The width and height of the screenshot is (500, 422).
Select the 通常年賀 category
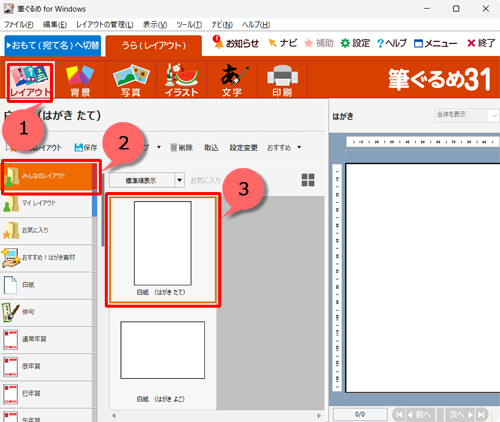pyautogui.click(x=47, y=339)
